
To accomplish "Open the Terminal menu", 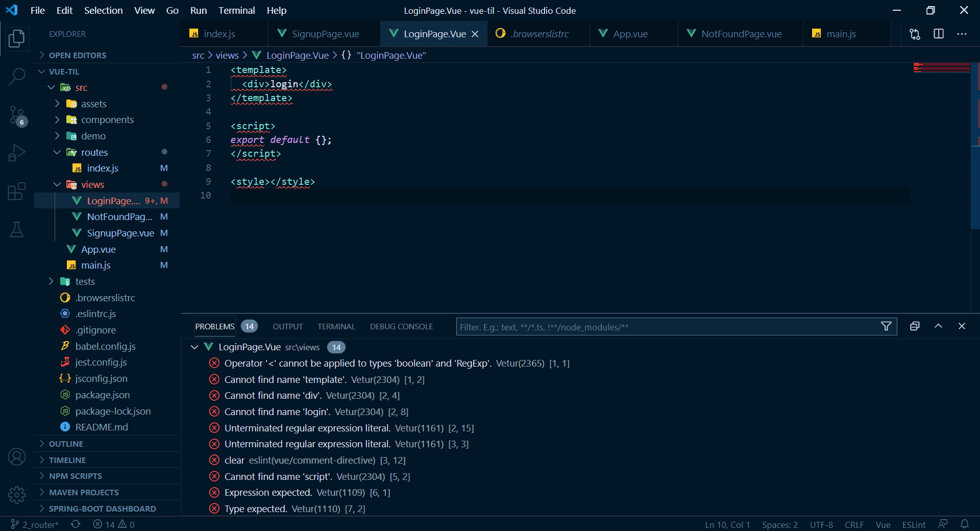I will (x=236, y=10).
